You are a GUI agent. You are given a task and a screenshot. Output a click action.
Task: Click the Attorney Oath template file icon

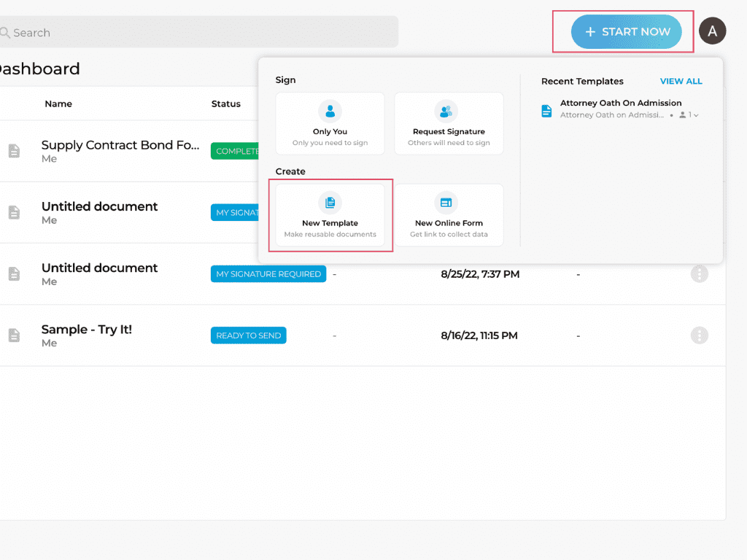tap(546, 111)
